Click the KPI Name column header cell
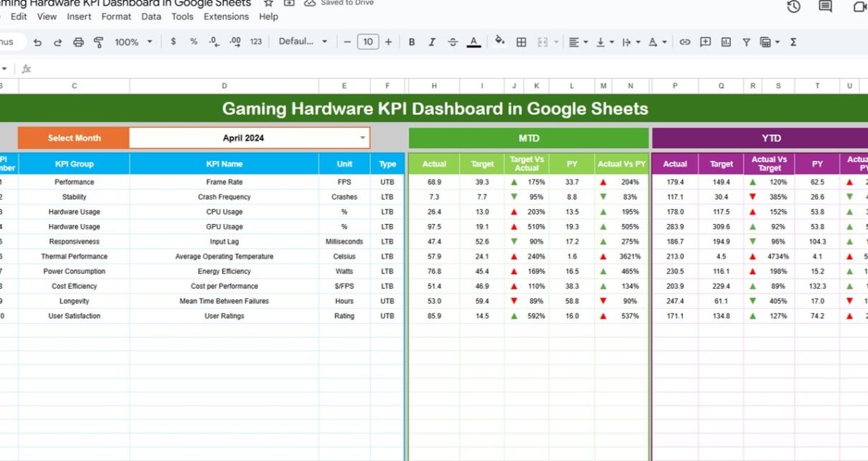The width and height of the screenshot is (868, 461). pyautogui.click(x=225, y=164)
